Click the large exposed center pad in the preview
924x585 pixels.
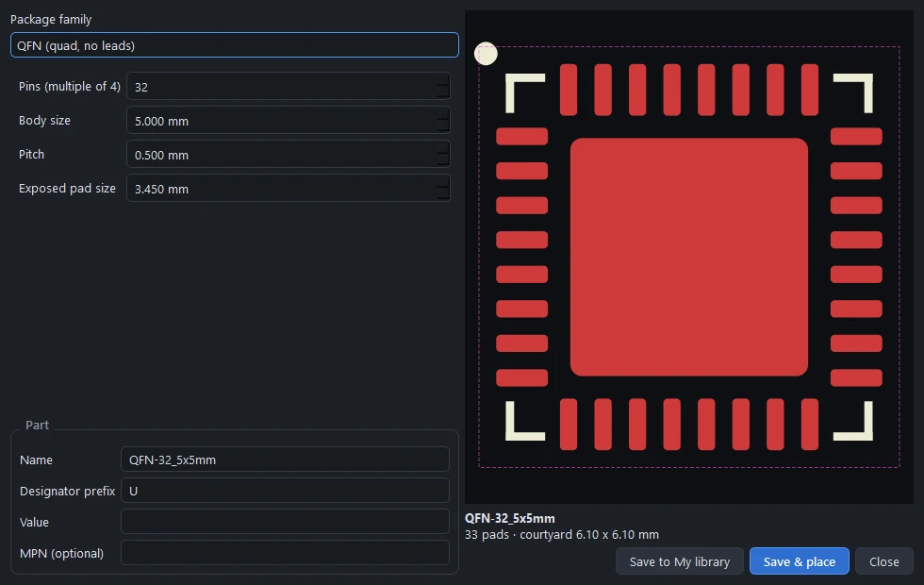pos(689,257)
